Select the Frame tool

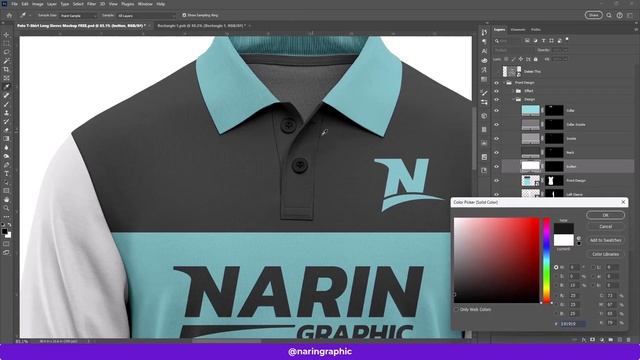(6, 78)
